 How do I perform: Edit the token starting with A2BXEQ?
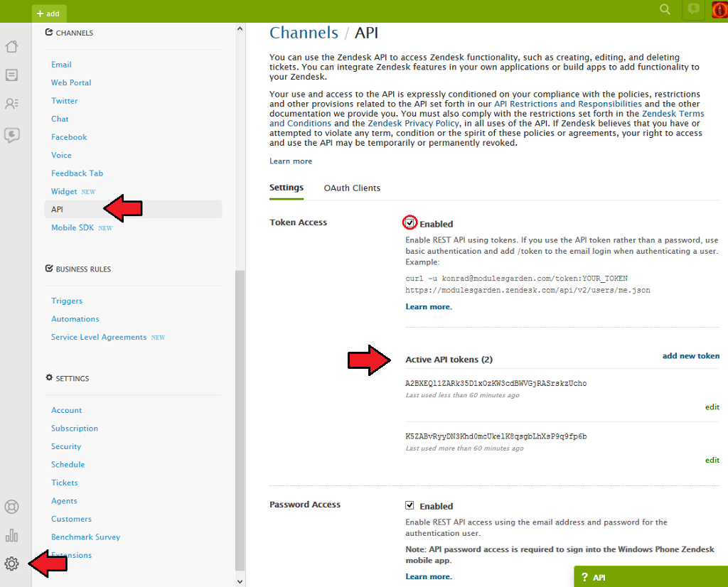click(x=712, y=407)
